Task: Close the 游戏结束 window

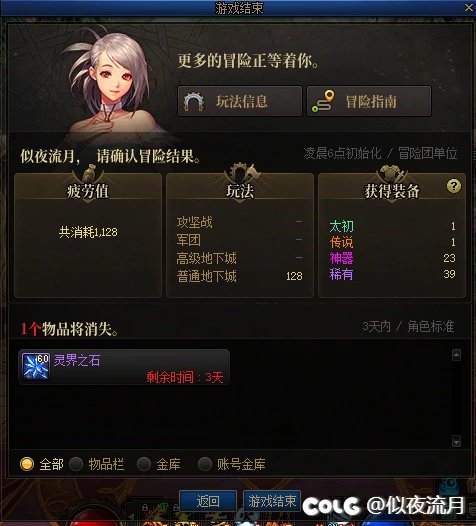Action: click(x=469, y=7)
